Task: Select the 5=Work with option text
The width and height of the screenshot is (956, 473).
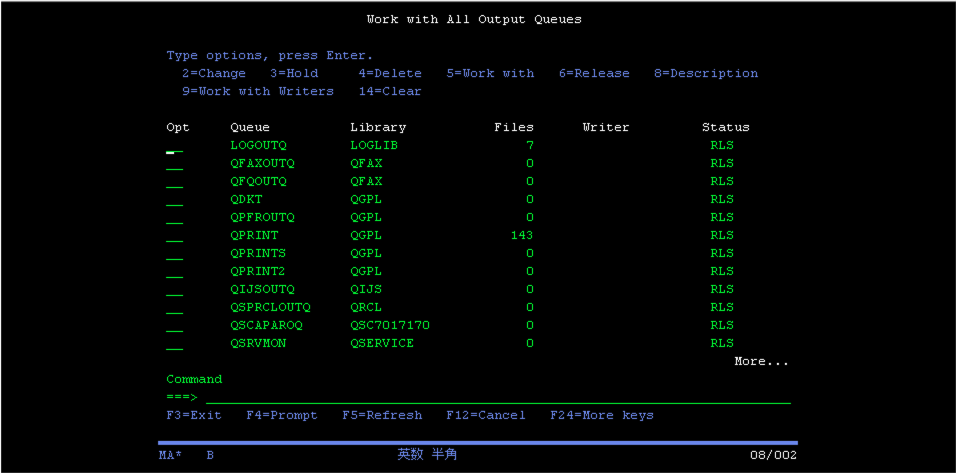Action: (x=490, y=74)
